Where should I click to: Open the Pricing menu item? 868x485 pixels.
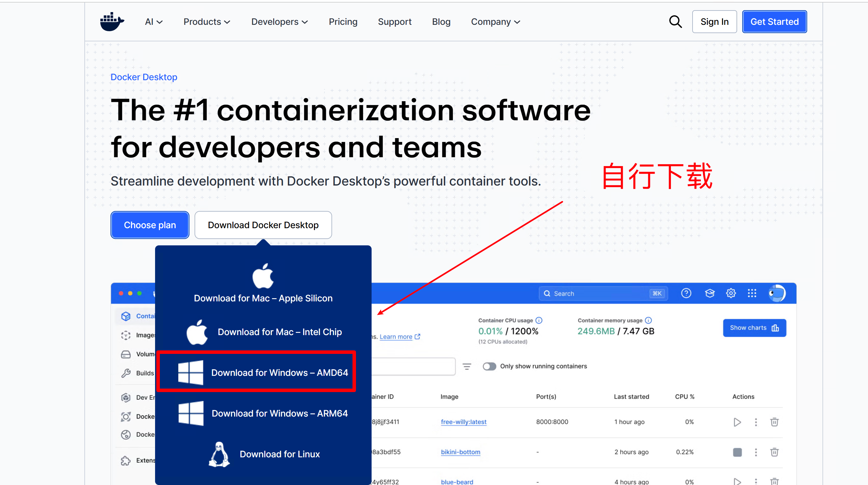[343, 22]
